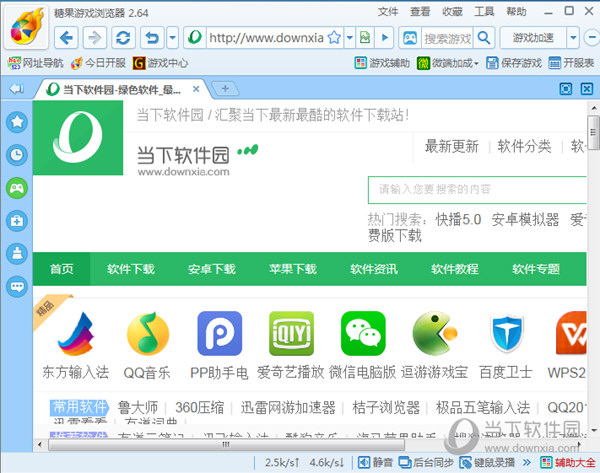Select the 苹果下载 nav tab

point(293,269)
